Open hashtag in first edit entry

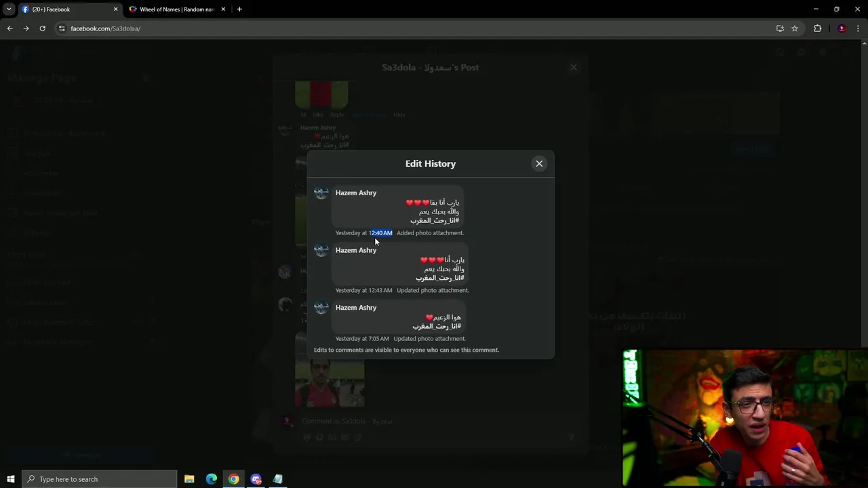(x=435, y=220)
